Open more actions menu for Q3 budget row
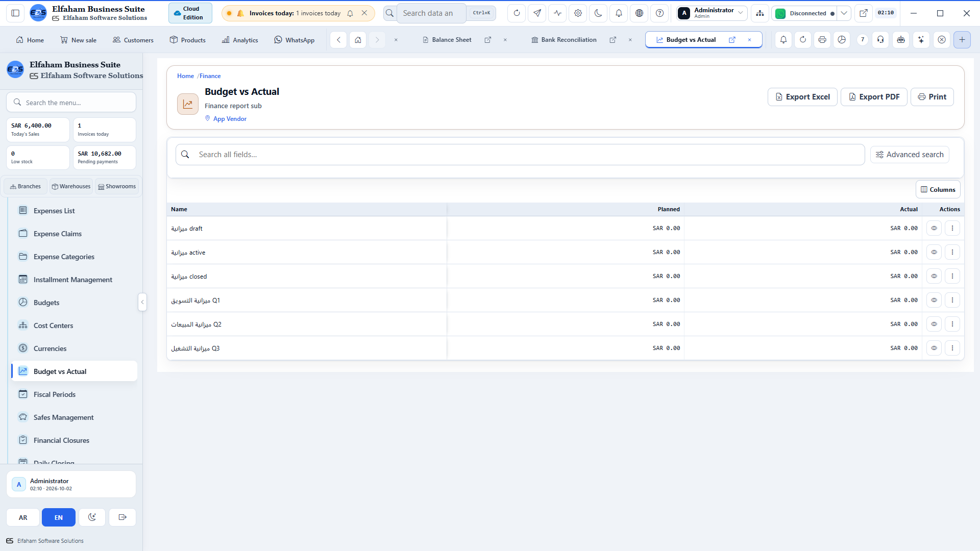 [x=952, y=348]
